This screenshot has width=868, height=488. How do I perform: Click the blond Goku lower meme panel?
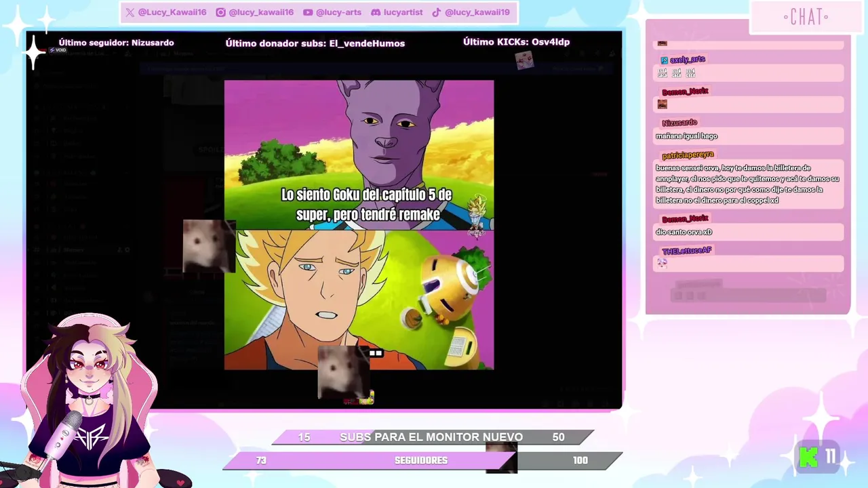point(359,300)
